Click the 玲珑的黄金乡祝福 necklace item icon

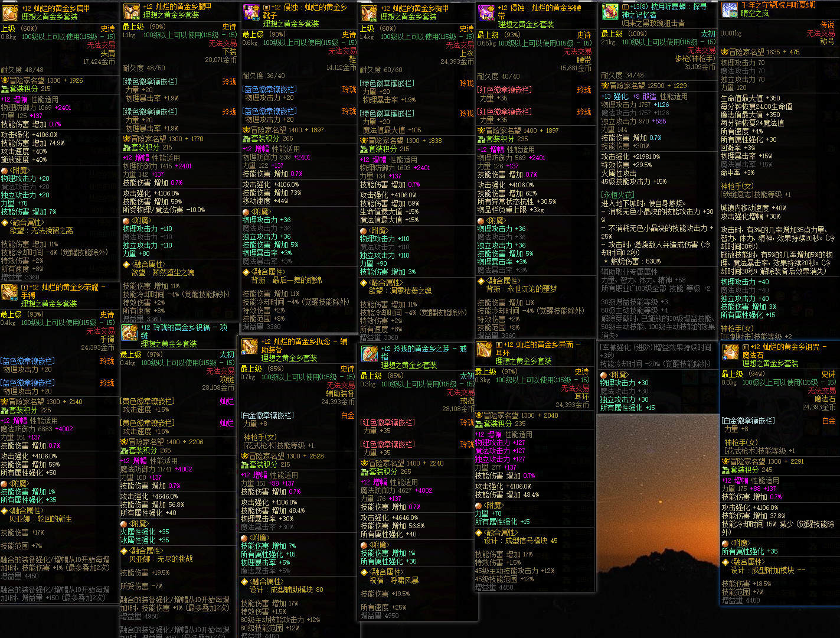point(129,332)
